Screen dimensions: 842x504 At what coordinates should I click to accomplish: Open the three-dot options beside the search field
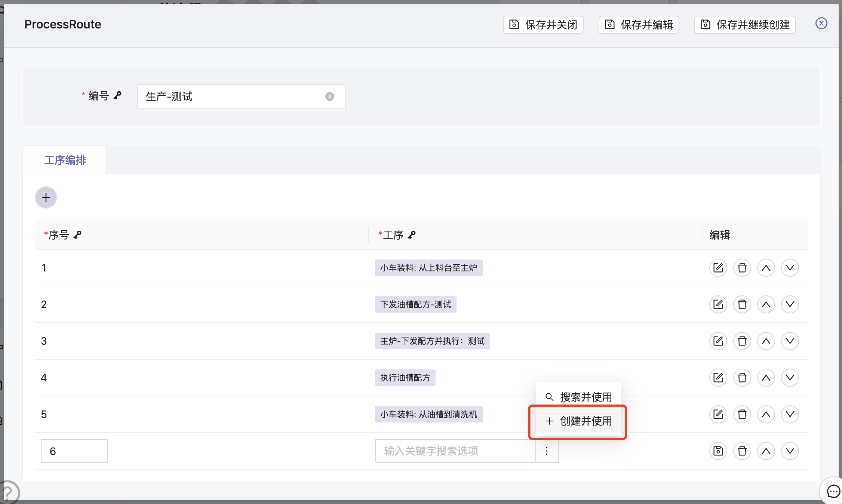tap(547, 451)
